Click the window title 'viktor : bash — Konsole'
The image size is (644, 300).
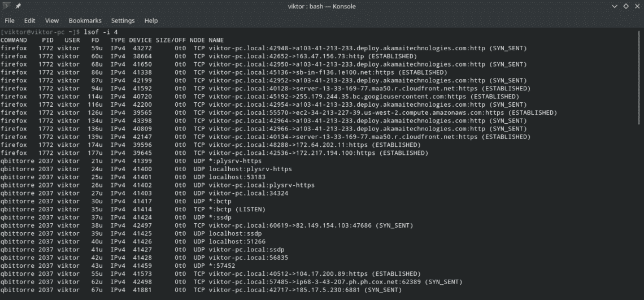pyautogui.click(x=321, y=6)
